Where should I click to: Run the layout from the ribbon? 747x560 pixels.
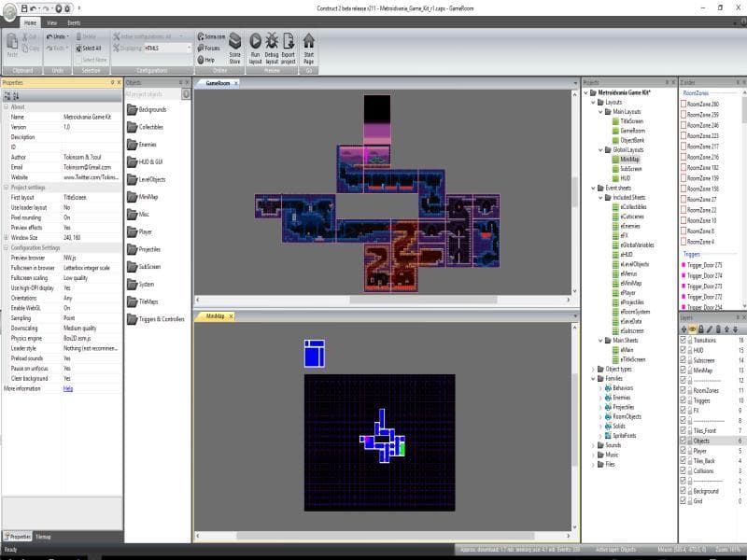point(255,45)
